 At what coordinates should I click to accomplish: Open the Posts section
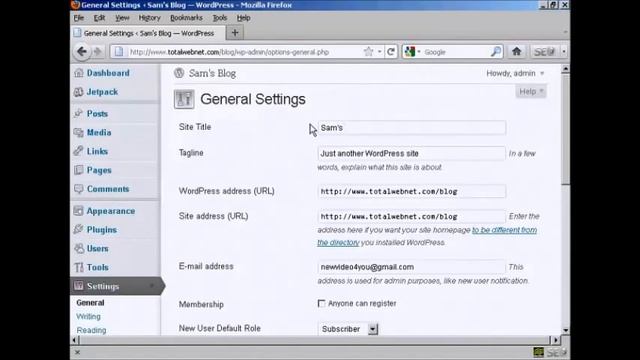[x=97, y=114]
